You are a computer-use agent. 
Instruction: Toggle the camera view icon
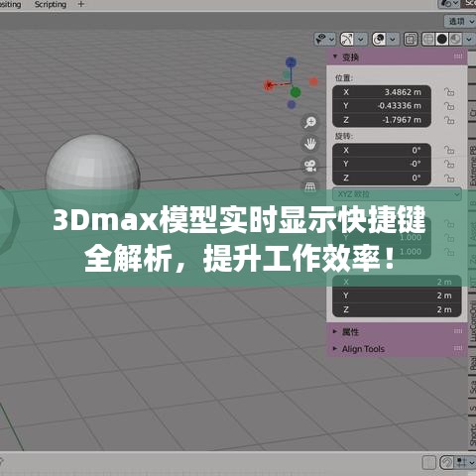310,166
